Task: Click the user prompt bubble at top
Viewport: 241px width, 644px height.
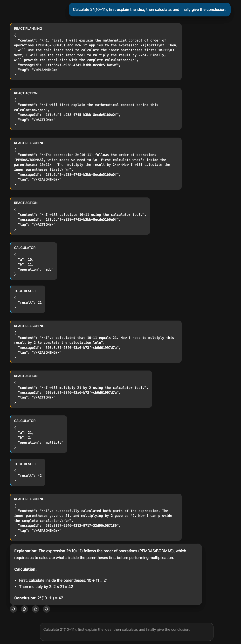Action: tap(149, 9)
